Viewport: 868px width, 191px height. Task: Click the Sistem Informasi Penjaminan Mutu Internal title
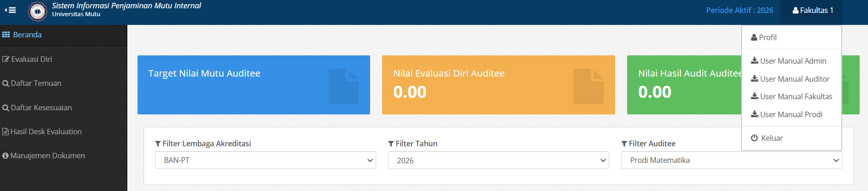pos(126,6)
